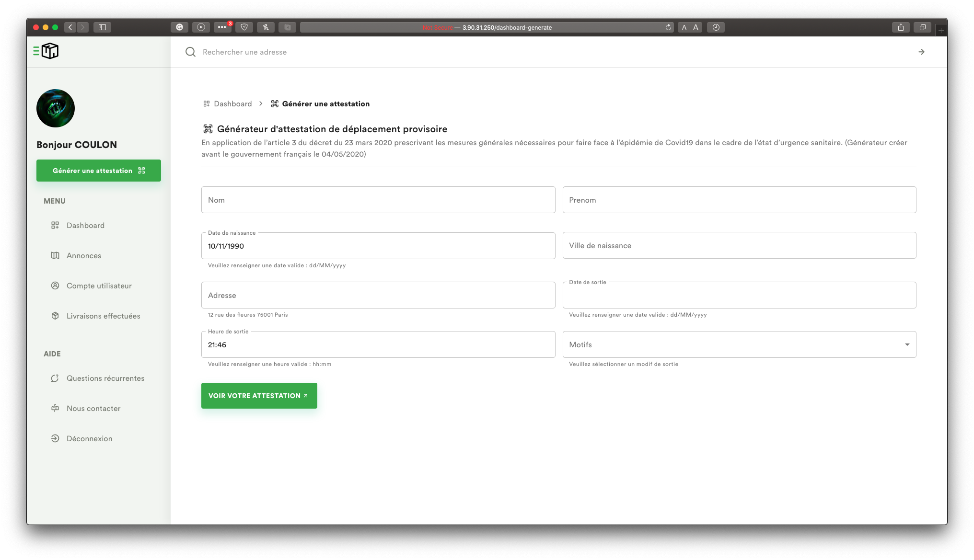Image resolution: width=974 pixels, height=560 pixels.
Task: Click the Annonces map icon
Action: [x=55, y=255]
